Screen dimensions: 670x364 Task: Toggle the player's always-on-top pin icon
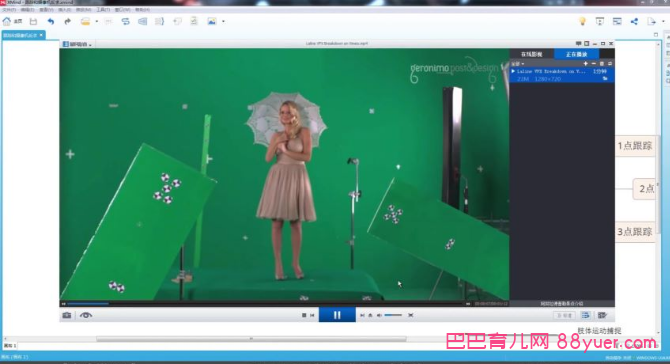(586, 44)
